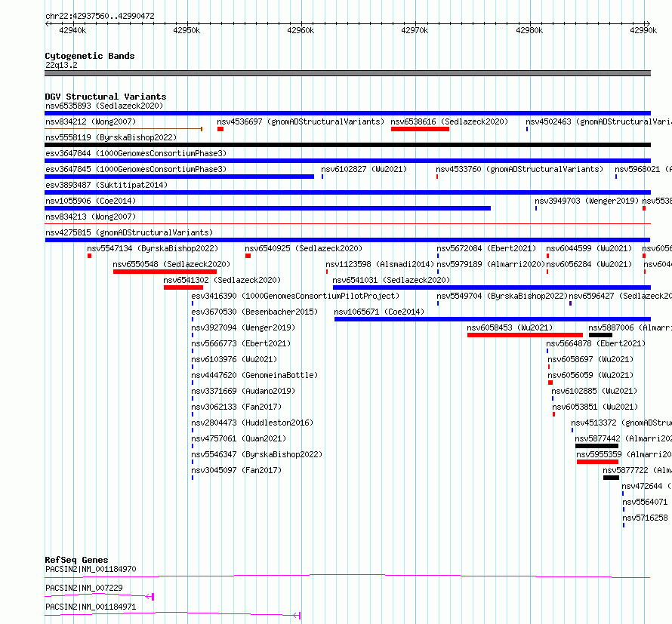Click nsv4533760 gnomADStructuralVariants label
The width and height of the screenshot is (672, 624).
pos(519,169)
